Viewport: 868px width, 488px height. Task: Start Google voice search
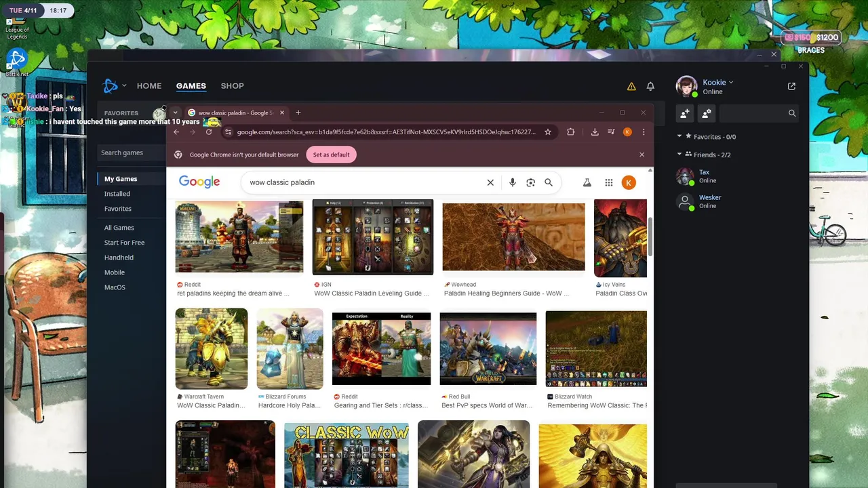click(513, 182)
